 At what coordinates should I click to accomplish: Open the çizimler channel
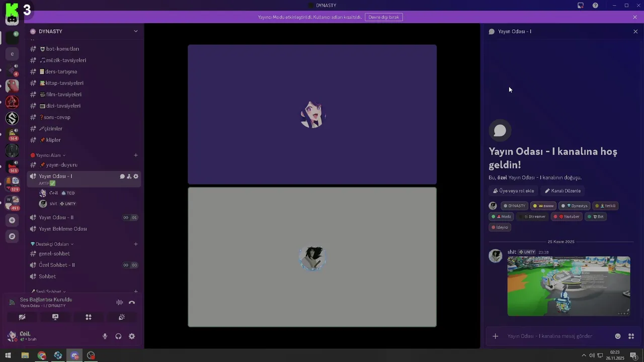84,129
